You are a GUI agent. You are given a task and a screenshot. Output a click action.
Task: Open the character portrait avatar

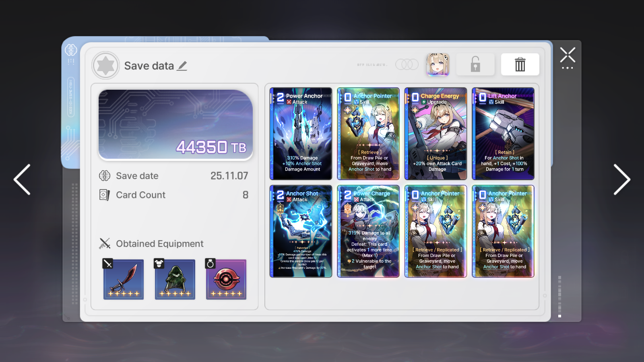[438, 64]
